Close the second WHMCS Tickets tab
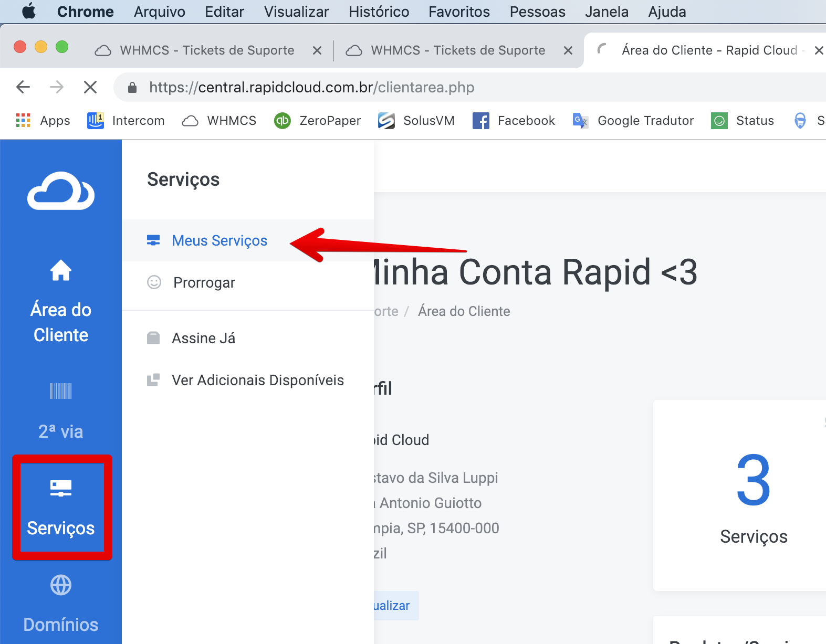This screenshot has width=826, height=644. (x=568, y=50)
